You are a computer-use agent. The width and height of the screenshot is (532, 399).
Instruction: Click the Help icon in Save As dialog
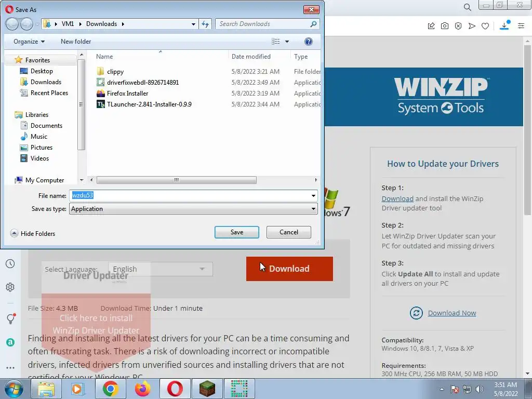pyautogui.click(x=309, y=42)
